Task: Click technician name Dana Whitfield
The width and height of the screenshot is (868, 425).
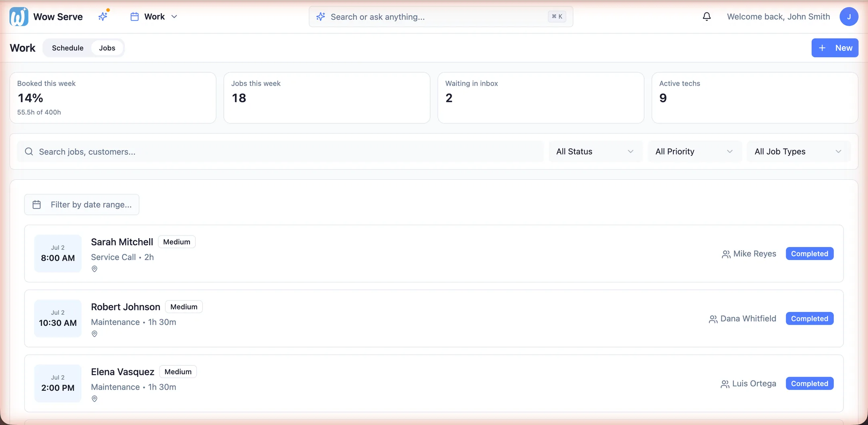Action: 748,319
